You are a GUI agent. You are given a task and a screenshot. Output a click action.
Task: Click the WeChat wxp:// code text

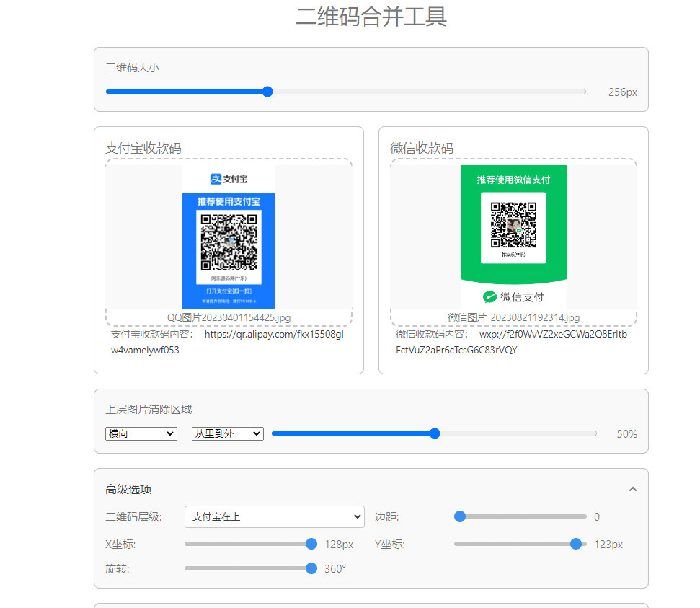[512, 342]
